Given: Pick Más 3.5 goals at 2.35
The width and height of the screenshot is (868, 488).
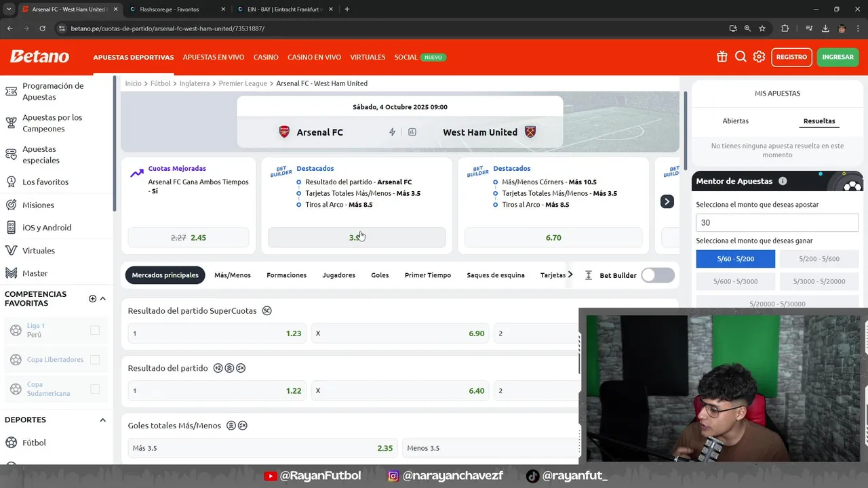Looking at the screenshot, I should tap(262, 448).
